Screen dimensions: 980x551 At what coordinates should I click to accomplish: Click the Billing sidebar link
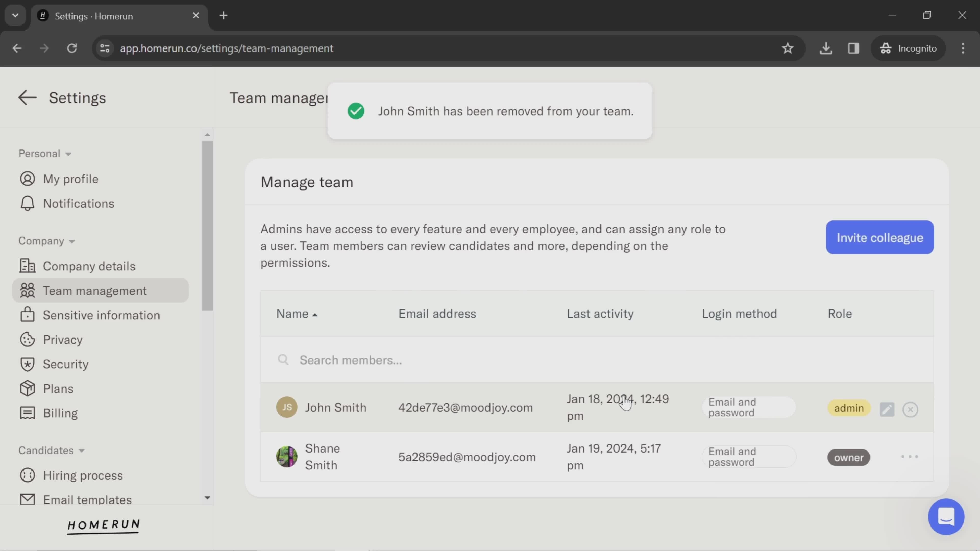[60, 413]
